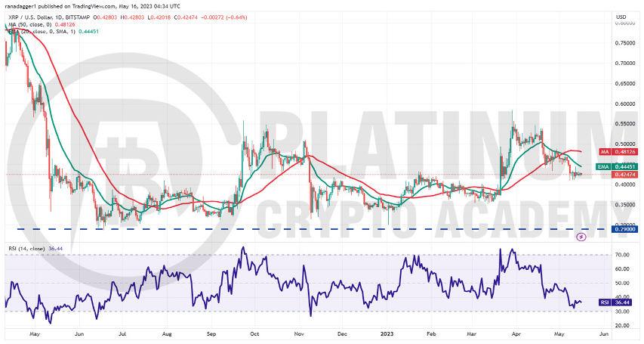Screen dimensions: 644x344
Task: Click the 0.60000 price axis label
Action: click(624, 104)
